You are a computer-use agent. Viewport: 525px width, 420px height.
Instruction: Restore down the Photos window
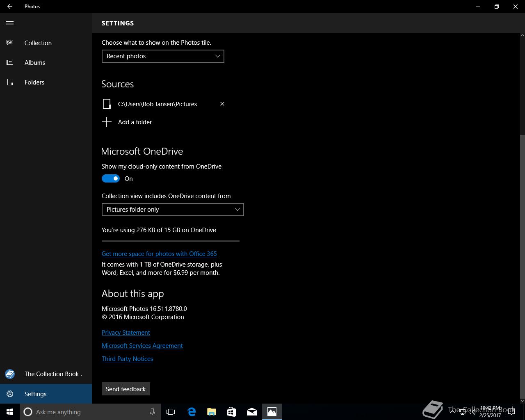point(497,7)
